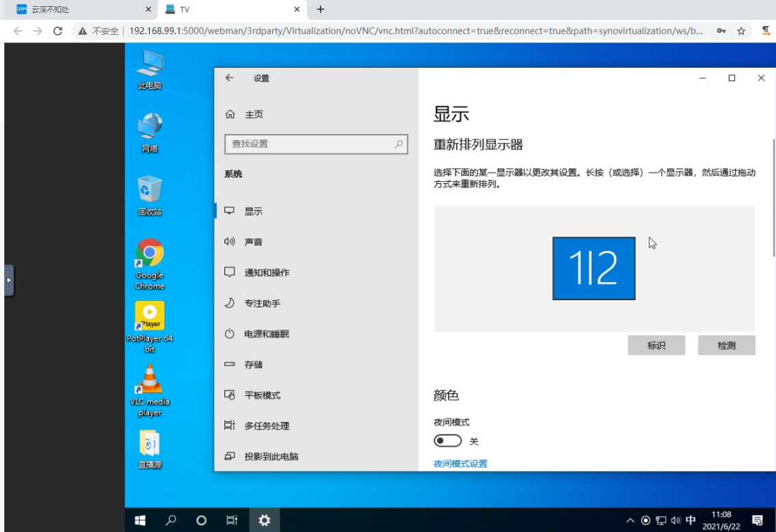Toggle 夜间模式 (night mode) off switch

[449, 441]
